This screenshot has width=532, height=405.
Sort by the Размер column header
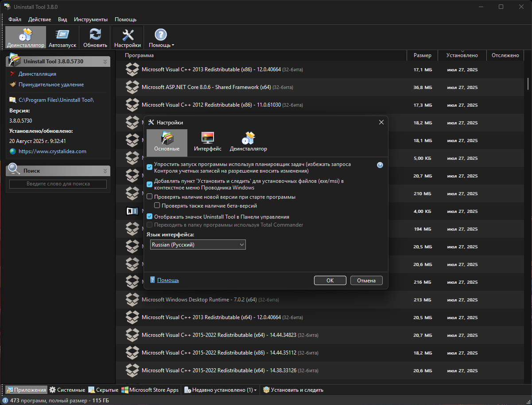tap(422, 55)
